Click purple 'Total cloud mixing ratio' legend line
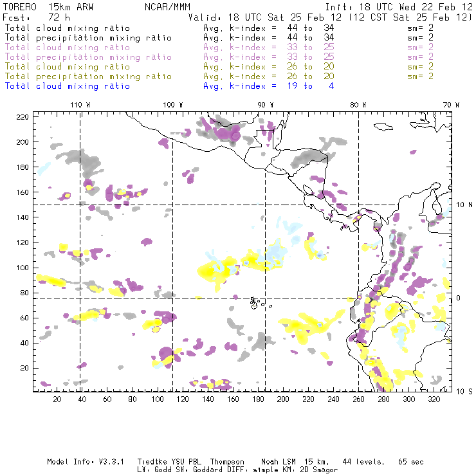Image resolution: width=476 pixels, height=476 pixels. pos(68,48)
